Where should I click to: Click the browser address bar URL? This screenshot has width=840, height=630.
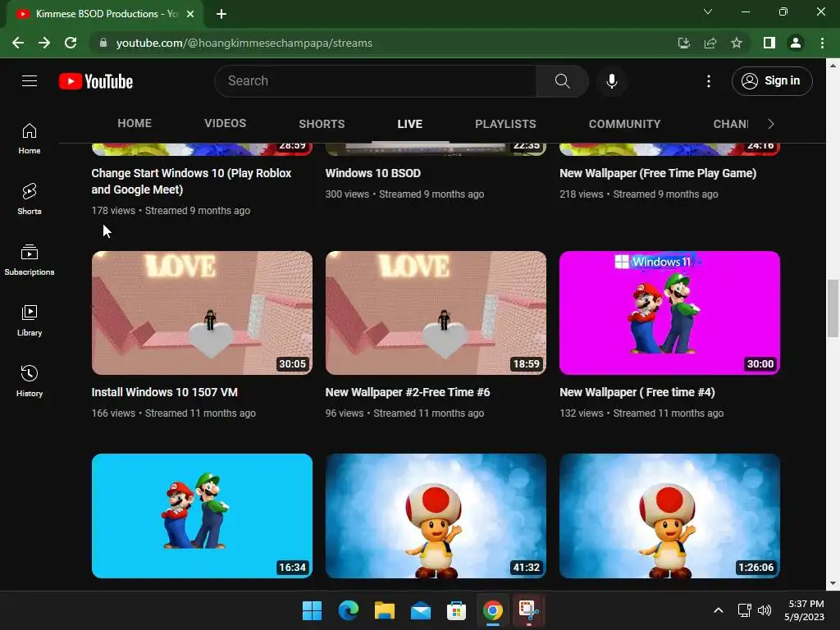(244, 43)
